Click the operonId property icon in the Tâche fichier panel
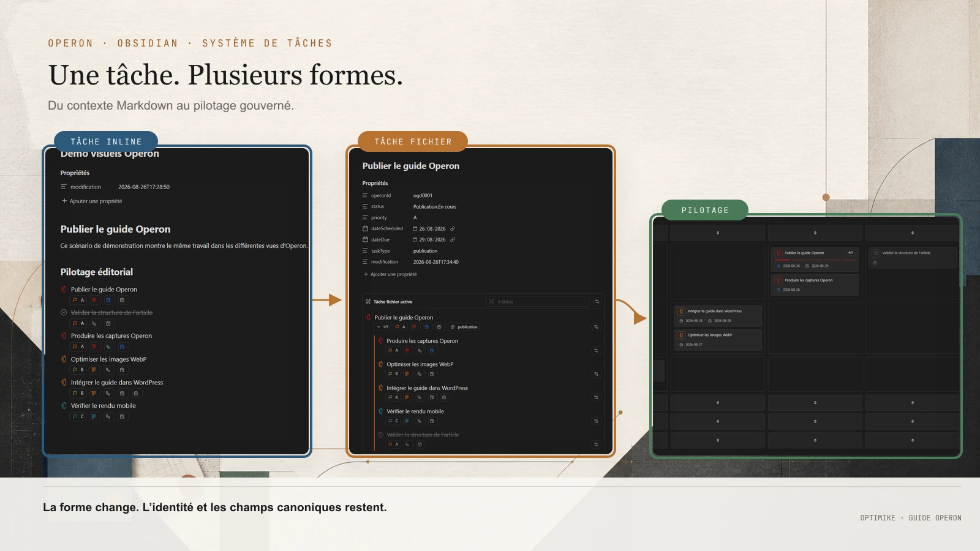Image resolution: width=980 pixels, height=551 pixels. (365, 196)
